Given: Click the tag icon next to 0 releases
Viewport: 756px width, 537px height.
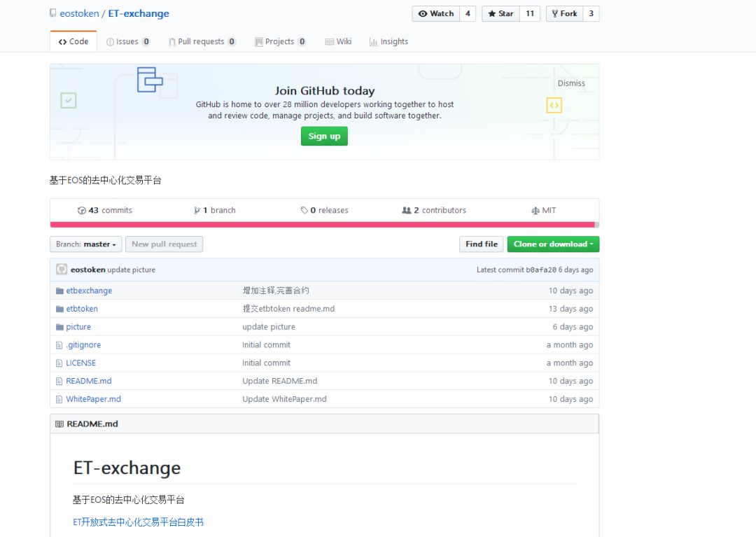Looking at the screenshot, I should click(x=304, y=210).
